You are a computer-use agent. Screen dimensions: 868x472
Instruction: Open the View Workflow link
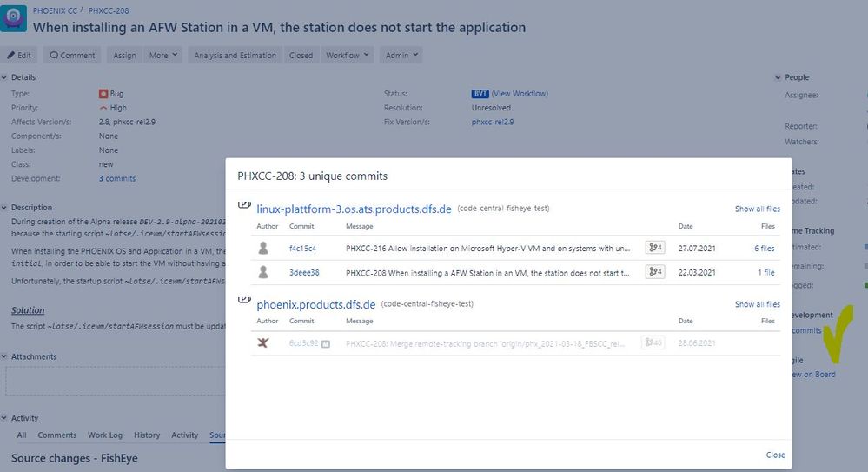pos(520,94)
